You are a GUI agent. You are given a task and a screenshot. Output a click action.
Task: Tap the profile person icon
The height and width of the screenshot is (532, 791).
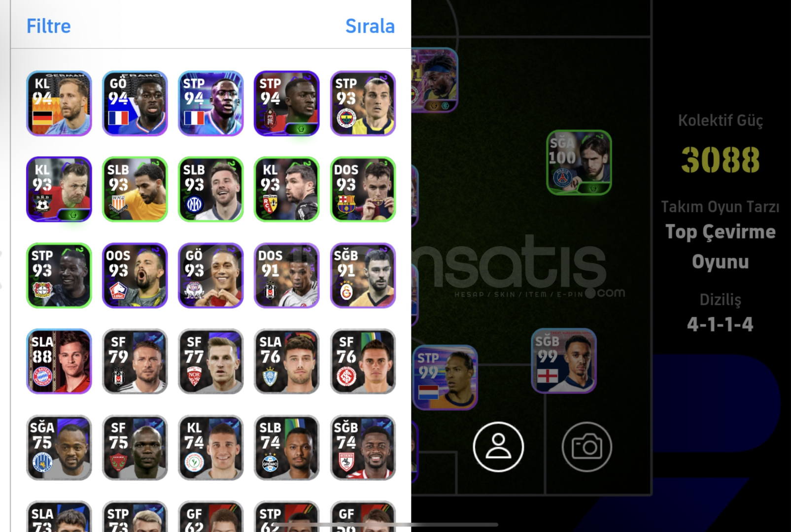point(498,447)
